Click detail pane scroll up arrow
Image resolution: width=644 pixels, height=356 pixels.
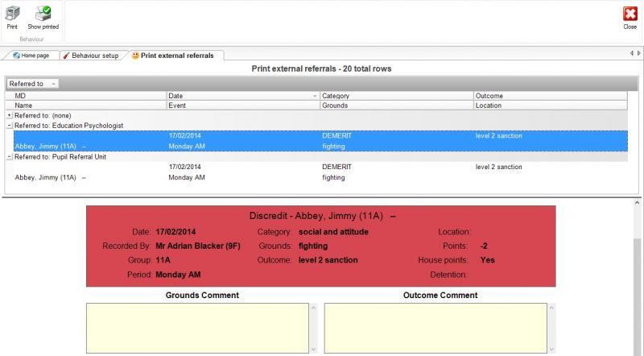[x=637, y=203]
